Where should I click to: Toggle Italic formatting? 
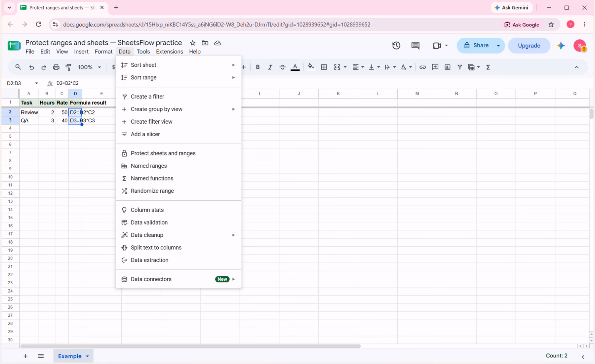270,67
